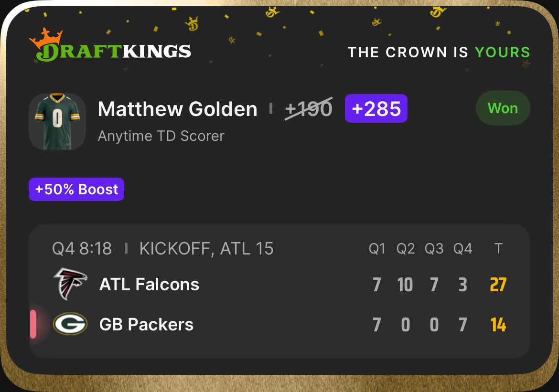This screenshot has width=559, height=392.
Task: Select the T total column header
Action: (498, 248)
